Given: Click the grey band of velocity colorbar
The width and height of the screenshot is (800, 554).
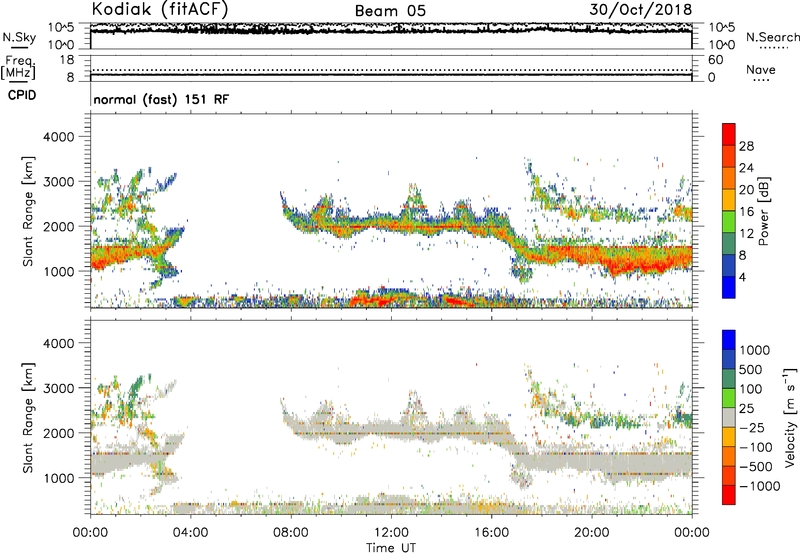Looking at the screenshot, I should coord(729,418).
